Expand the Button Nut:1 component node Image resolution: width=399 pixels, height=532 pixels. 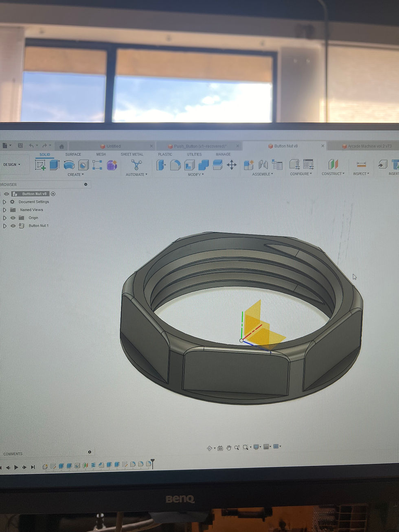[x=4, y=226]
